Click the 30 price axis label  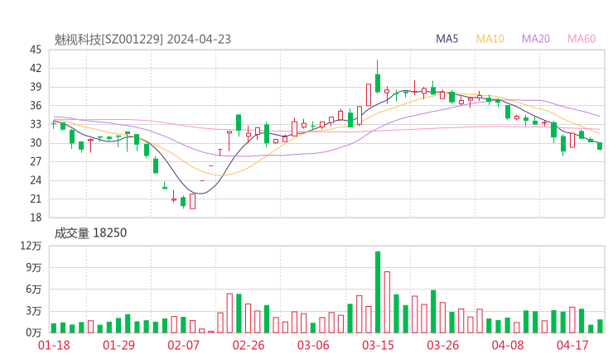(x=36, y=143)
